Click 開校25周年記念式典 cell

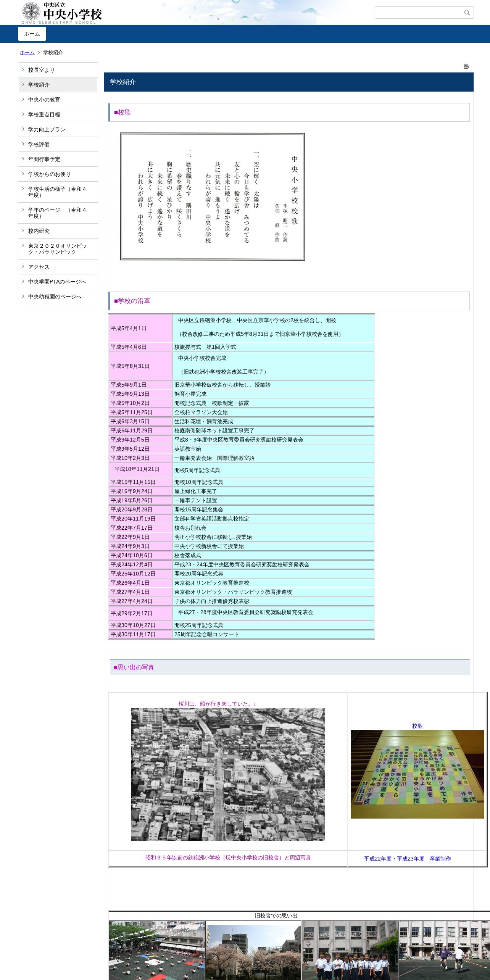coord(273,625)
